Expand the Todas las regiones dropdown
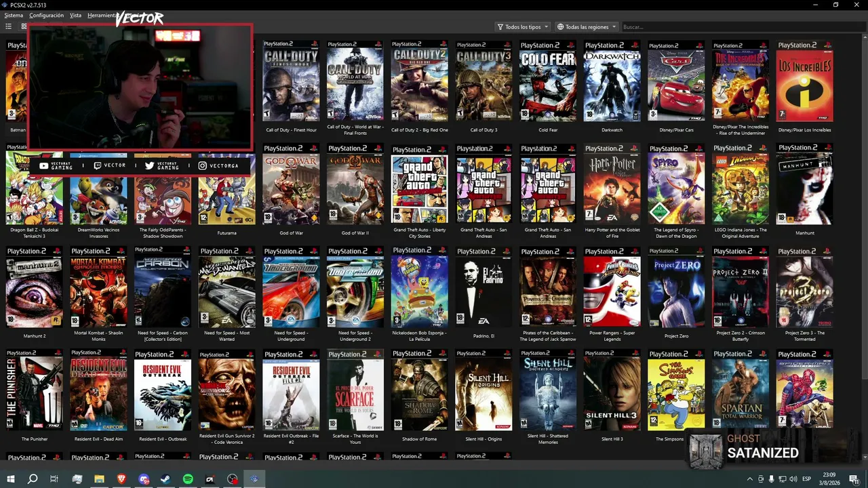 587,27
